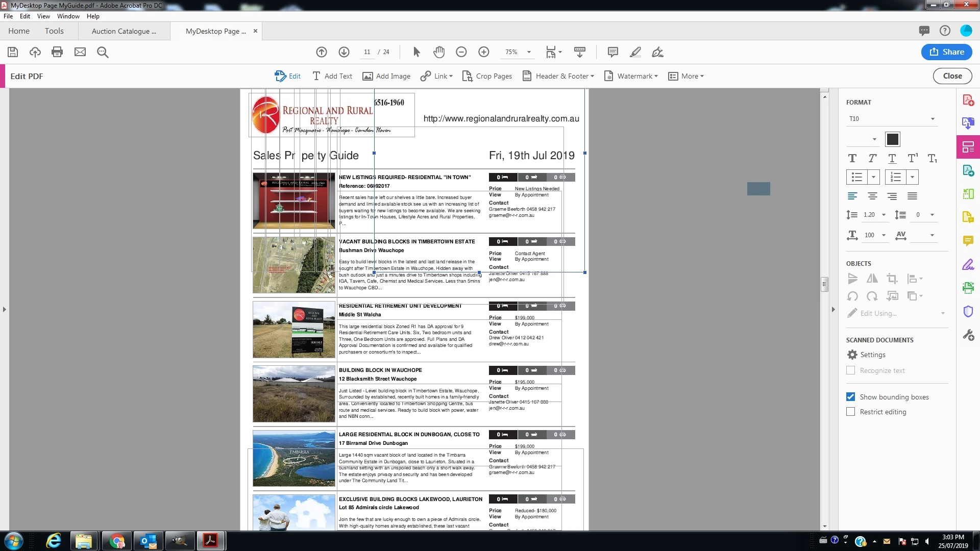Open the 75% zoom level dropdown
980x551 pixels.
529,52
